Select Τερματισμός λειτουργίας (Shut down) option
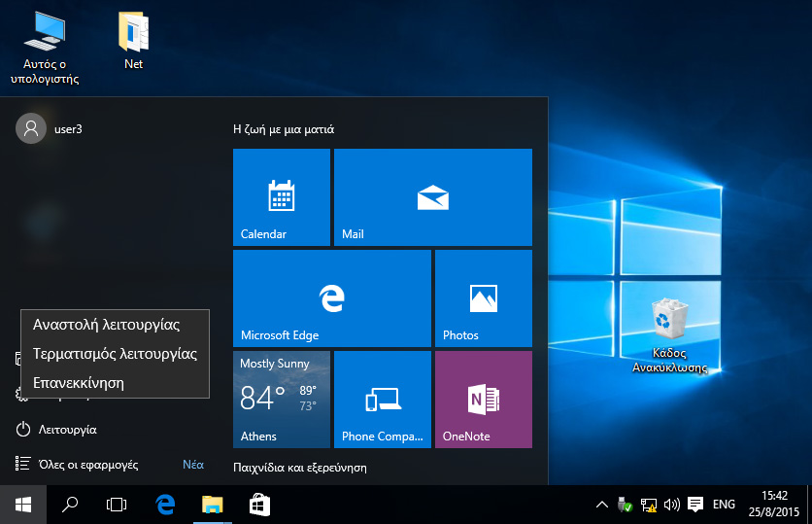The width and height of the screenshot is (812, 524). (115, 354)
